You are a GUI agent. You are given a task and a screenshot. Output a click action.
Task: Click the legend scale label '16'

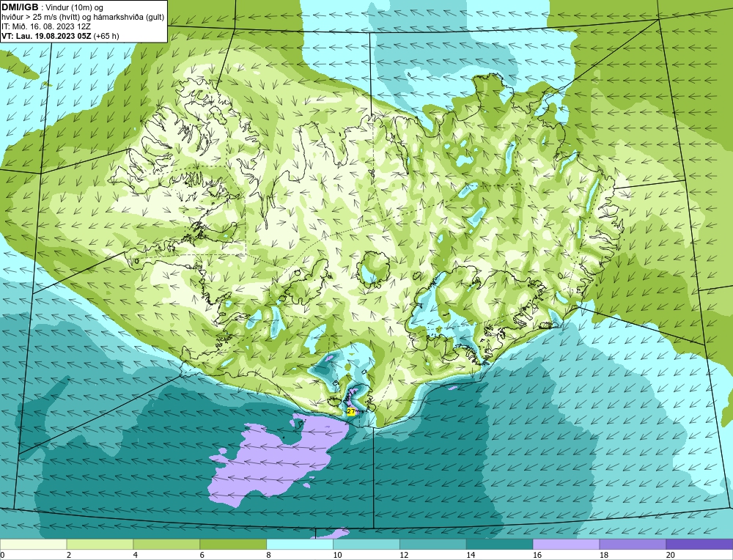(x=537, y=555)
